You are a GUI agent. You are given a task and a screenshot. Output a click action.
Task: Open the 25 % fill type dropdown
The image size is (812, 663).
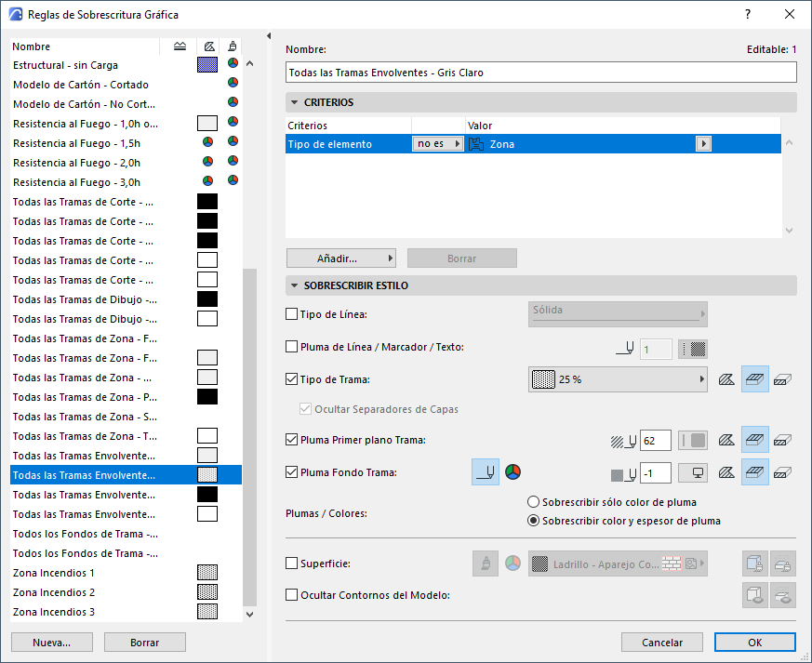tap(618, 379)
